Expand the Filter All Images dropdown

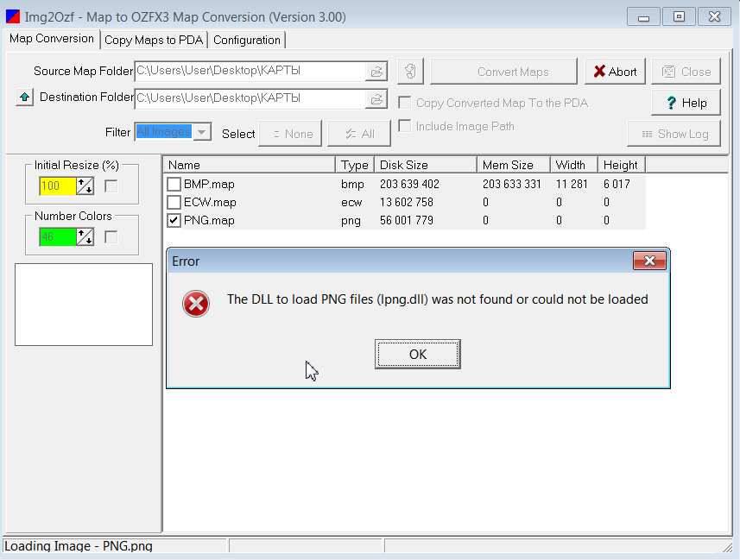pyautogui.click(x=202, y=132)
